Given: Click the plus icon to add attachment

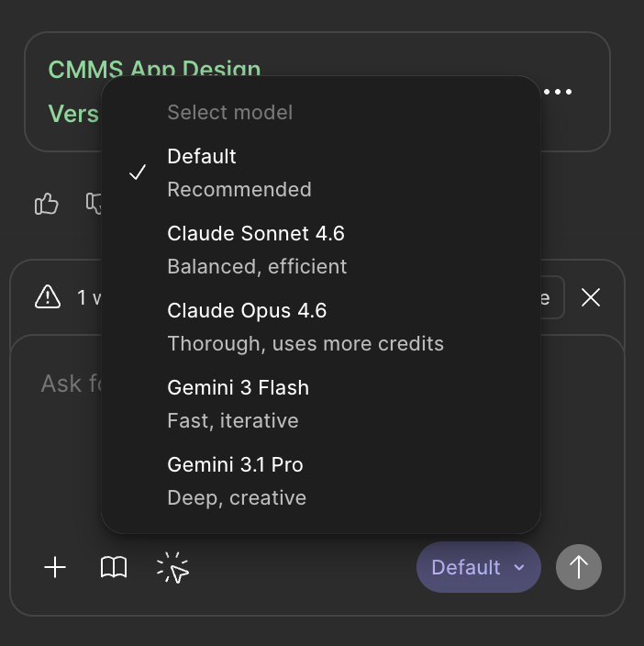Looking at the screenshot, I should point(55,568).
